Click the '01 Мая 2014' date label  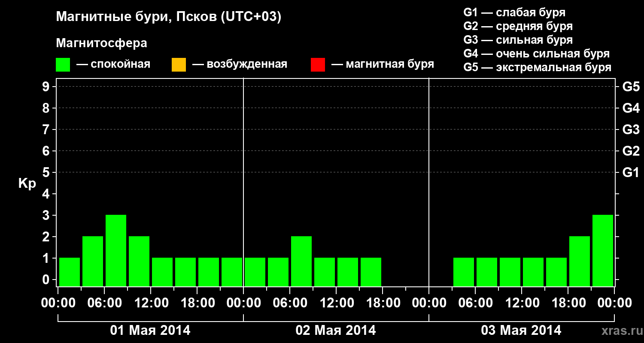click(x=150, y=331)
